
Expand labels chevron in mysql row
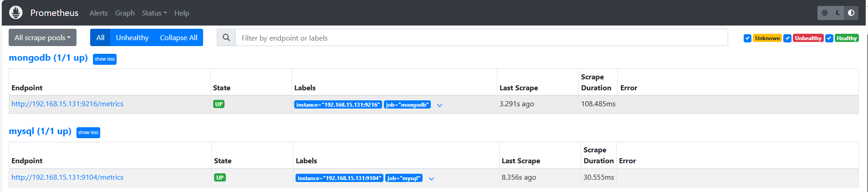coord(431,179)
